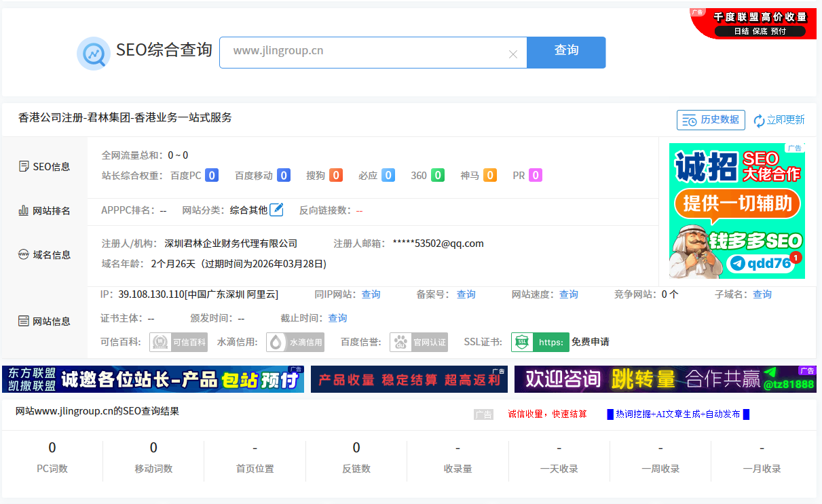Open the 欢迎咨询 跳转量 banner ad
Viewport: 822px width, 504px height.
665,379
